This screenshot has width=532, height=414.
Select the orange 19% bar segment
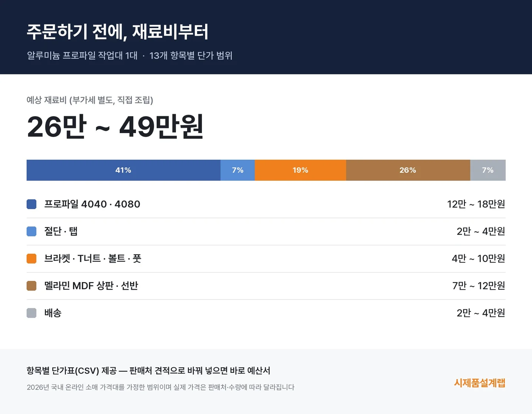click(300, 170)
